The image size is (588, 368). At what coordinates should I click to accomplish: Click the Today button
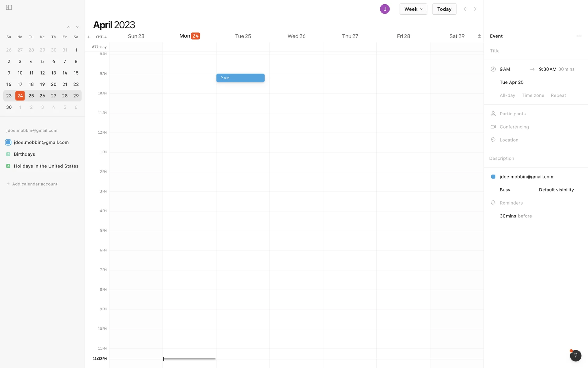(444, 9)
